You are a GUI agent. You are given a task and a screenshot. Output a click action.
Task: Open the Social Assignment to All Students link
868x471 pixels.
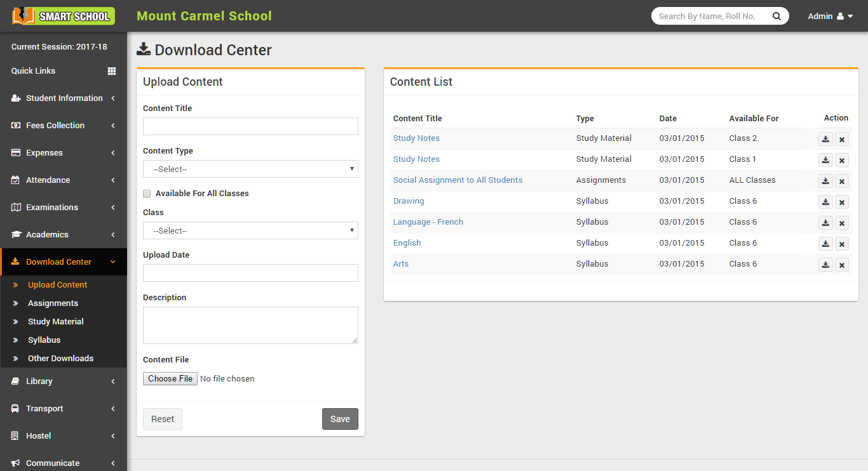click(x=458, y=180)
